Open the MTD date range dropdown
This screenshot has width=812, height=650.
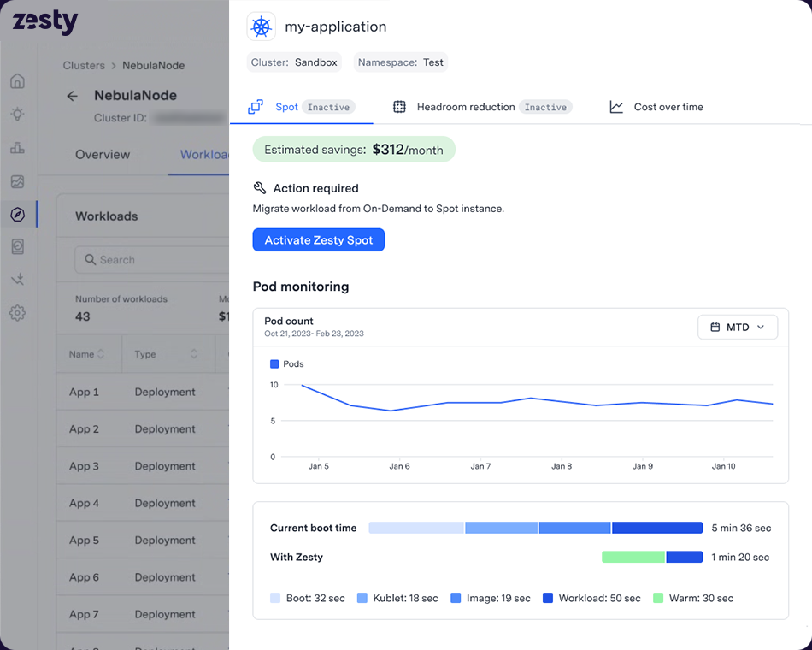(738, 327)
